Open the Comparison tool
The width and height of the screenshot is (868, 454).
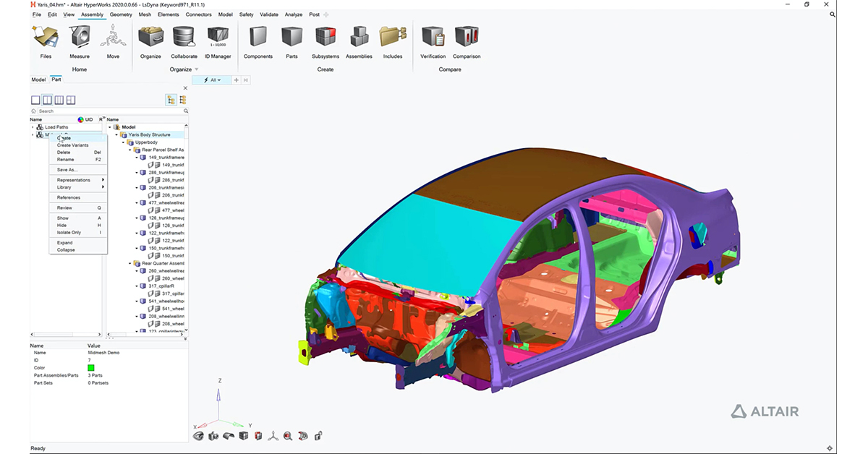pyautogui.click(x=467, y=36)
